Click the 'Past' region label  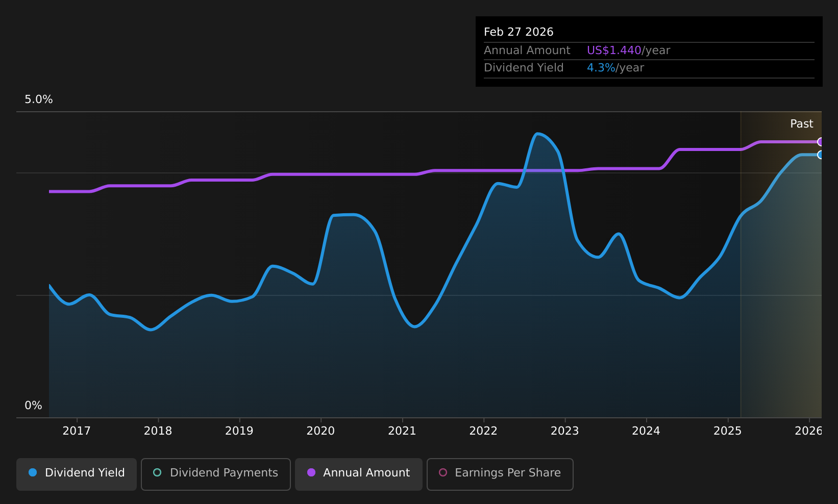pyautogui.click(x=802, y=124)
